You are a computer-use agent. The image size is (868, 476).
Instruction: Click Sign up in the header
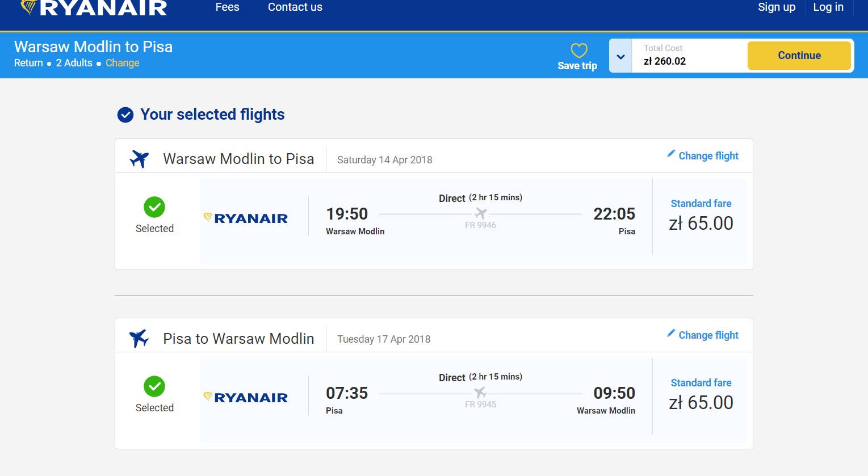(x=777, y=7)
